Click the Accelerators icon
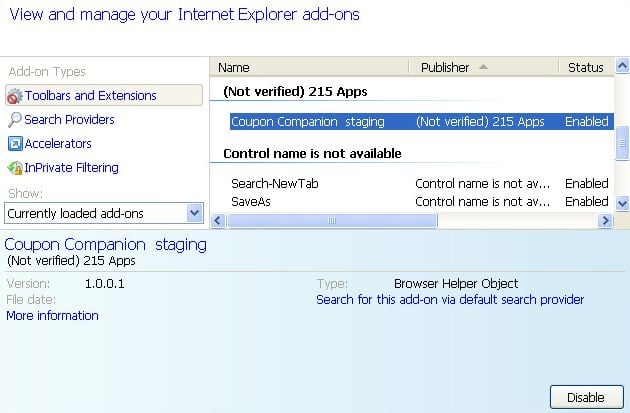Image resolution: width=630 pixels, height=413 pixels. pyautogui.click(x=15, y=144)
